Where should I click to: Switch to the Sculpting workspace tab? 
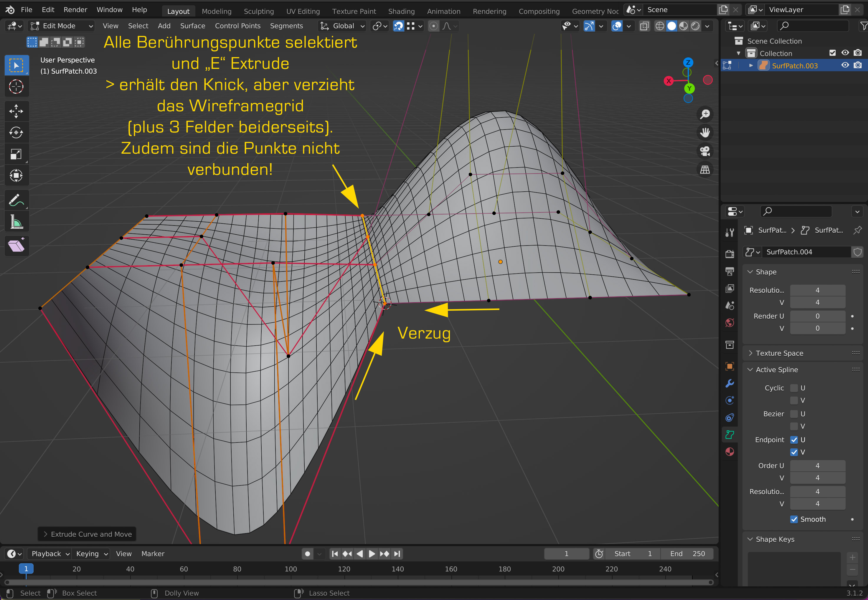click(258, 11)
